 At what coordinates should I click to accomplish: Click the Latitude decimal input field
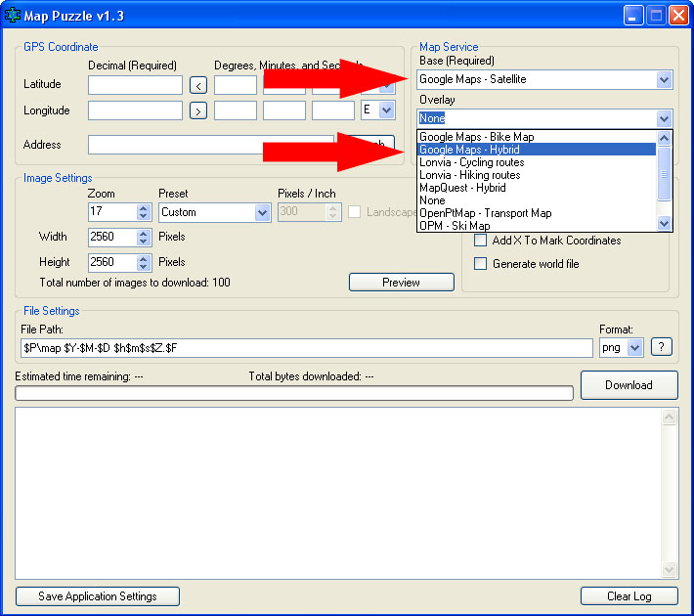click(136, 85)
